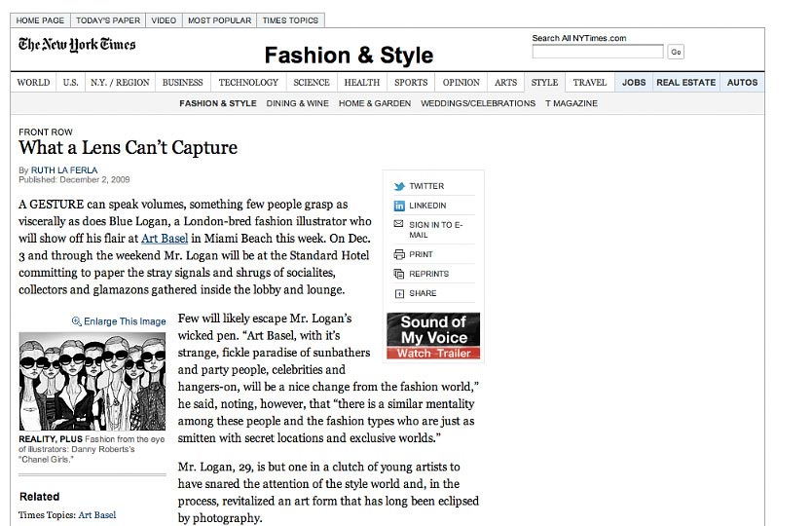The image size is (812, 526).
Task: Click the Share plus icon
Action: pos(399,294)
